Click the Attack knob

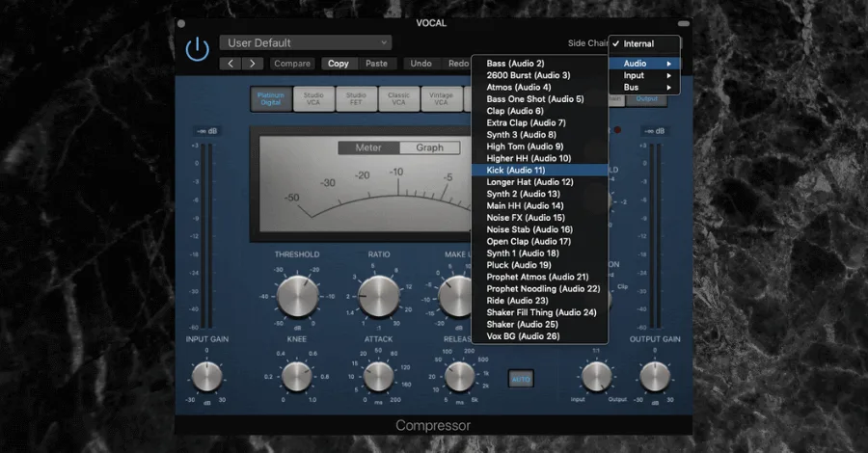coord(379,377)
